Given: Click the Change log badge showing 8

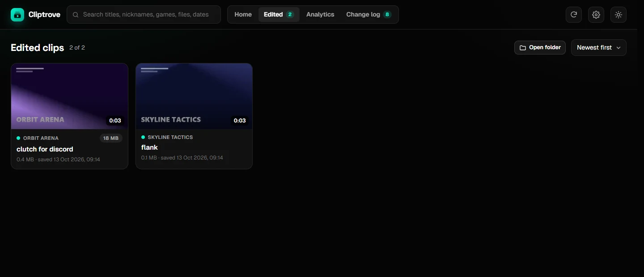Looking at the screenshot, I should (x=387, y=15).
